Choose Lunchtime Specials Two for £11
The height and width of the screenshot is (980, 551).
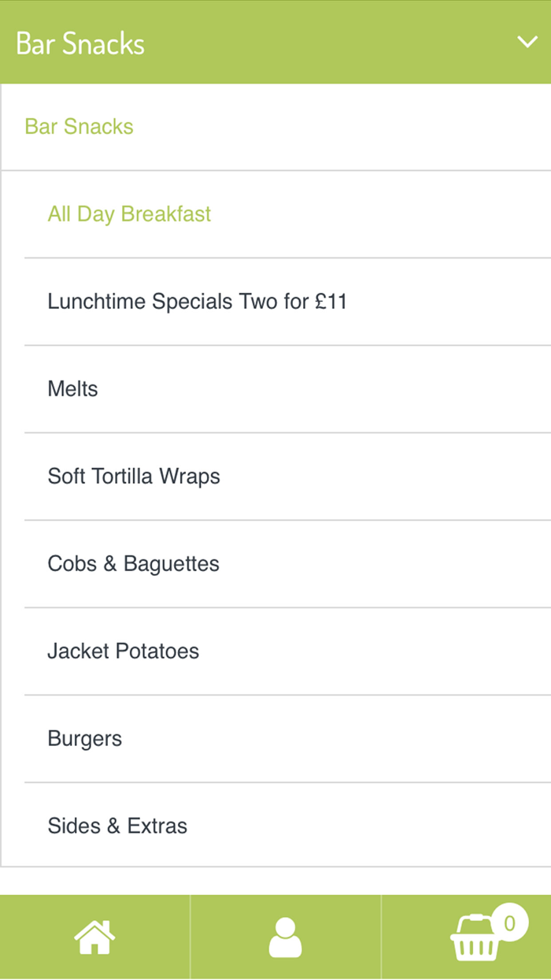(x=197, y=302)
